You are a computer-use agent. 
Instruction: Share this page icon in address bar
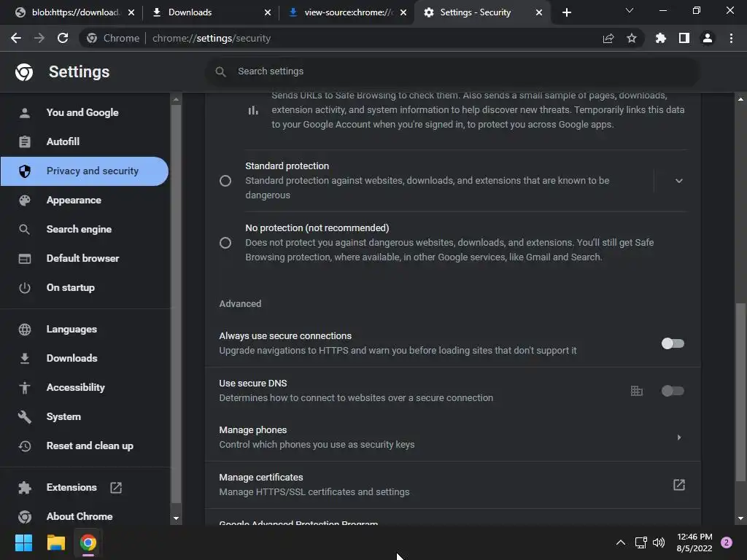coord(608,38)
